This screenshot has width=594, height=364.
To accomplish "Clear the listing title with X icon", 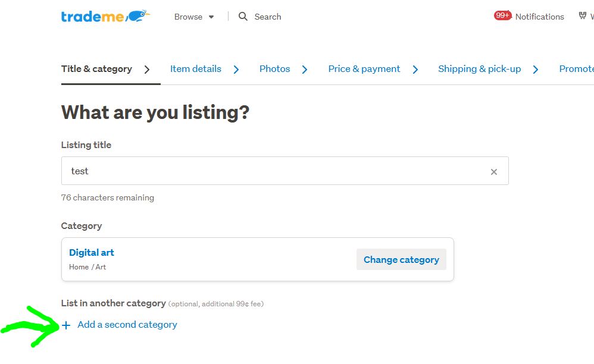I will pos(493,172).
